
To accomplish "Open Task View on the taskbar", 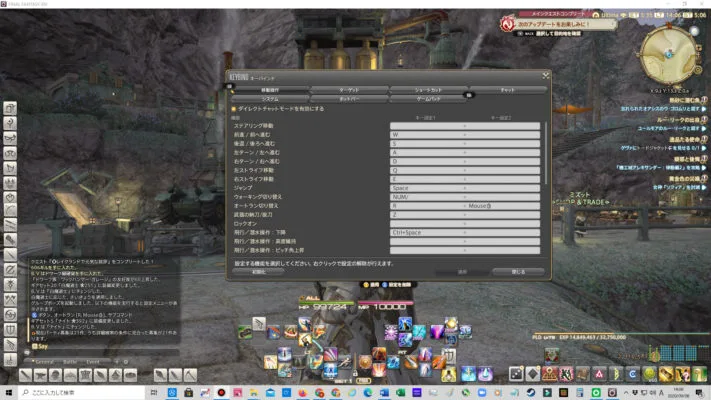I will pyautogui.click(x=154, y=392).
